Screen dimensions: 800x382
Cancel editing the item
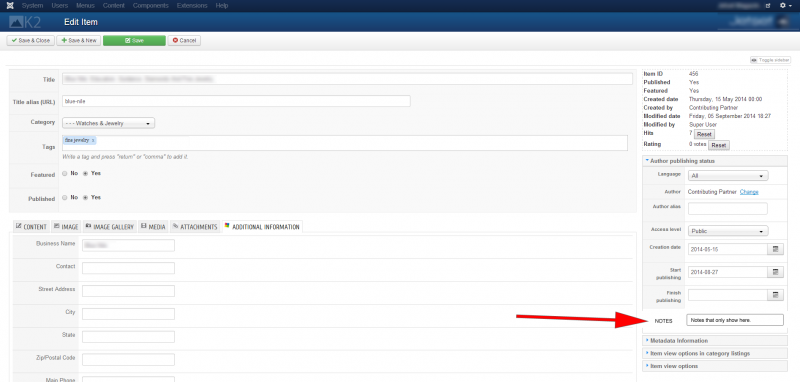coord(184,41)
